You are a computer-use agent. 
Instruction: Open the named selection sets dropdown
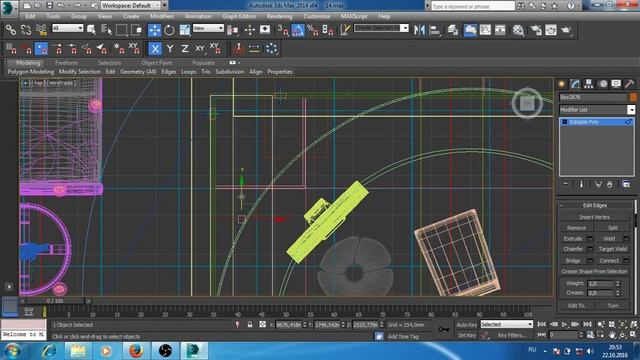(x=381, y=28)
